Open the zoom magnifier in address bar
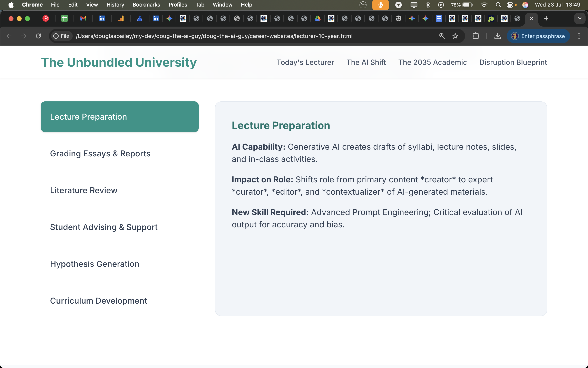 click(x=442, y=36)
